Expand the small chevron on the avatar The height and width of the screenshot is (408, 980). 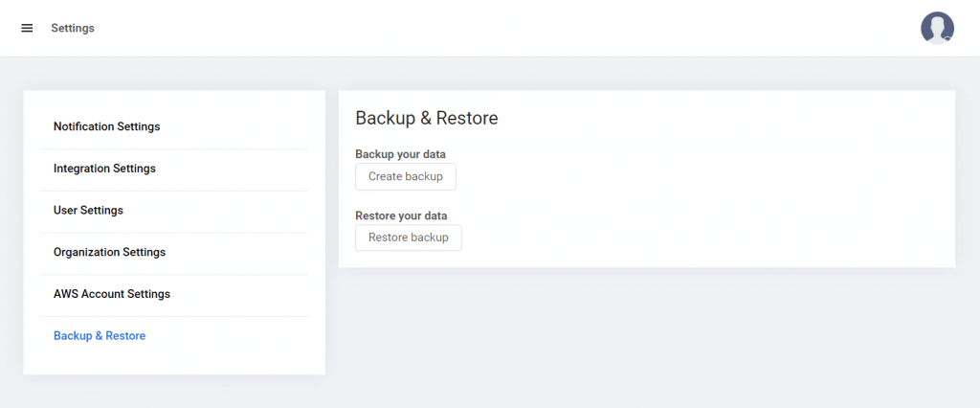948,39
